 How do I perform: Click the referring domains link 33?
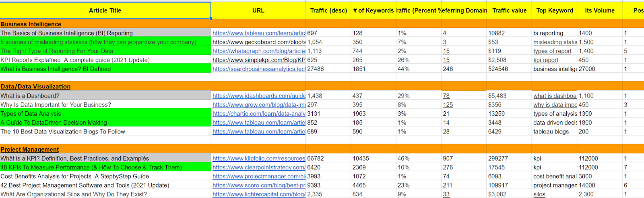point(446,194)
